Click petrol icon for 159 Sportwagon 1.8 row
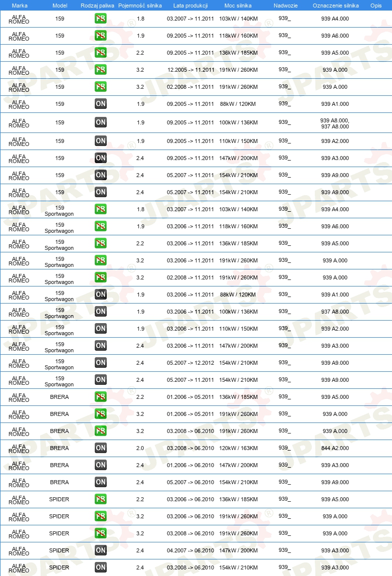The image size is (392, 576). (x=101, y=209)
